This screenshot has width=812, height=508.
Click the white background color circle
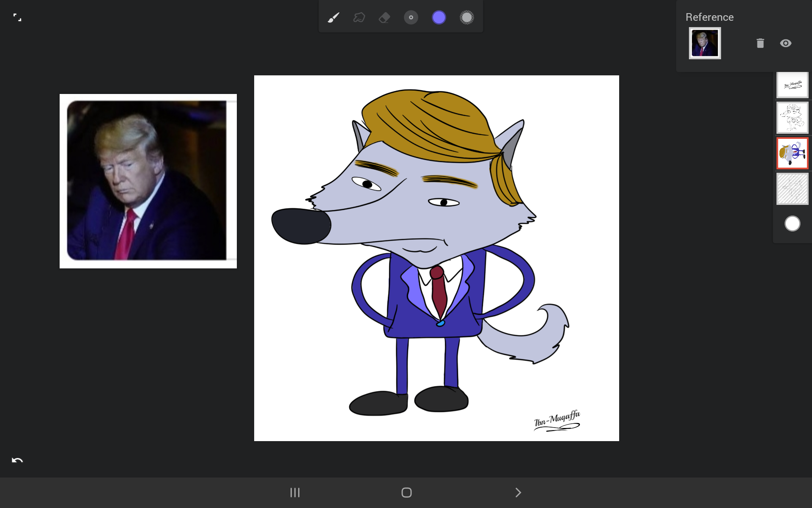[792, 224]
